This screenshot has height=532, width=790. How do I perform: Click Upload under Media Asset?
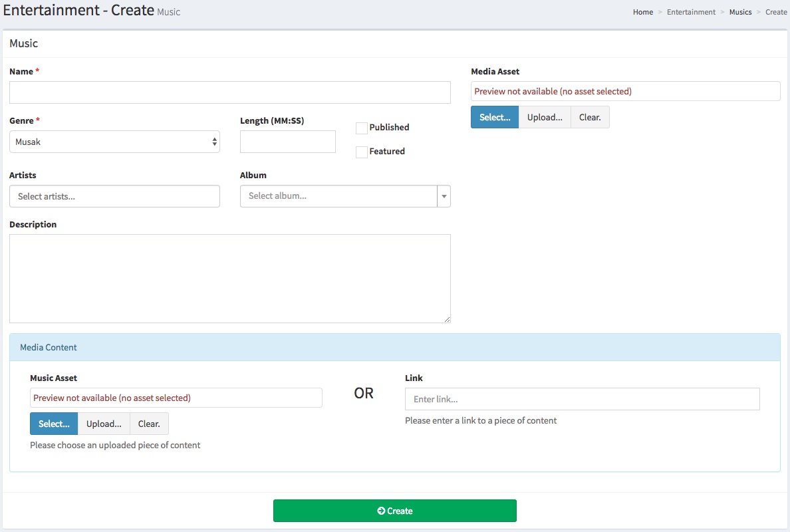545,117
